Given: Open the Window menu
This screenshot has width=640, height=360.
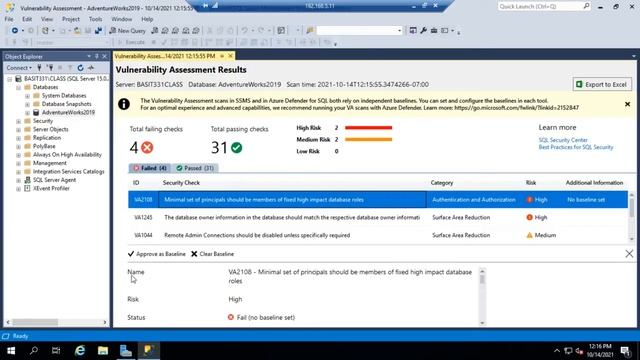Looking at the screenshot, I should (122, 19).
